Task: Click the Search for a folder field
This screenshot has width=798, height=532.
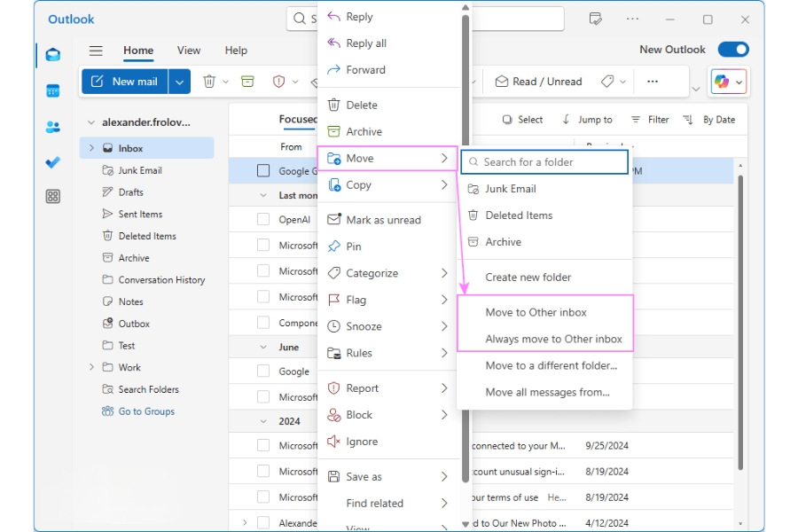Action: (544, 161)
